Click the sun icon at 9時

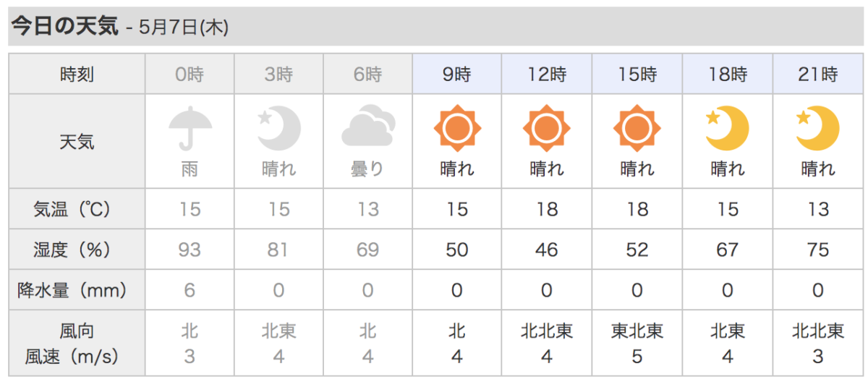click(x=457, y=129)
